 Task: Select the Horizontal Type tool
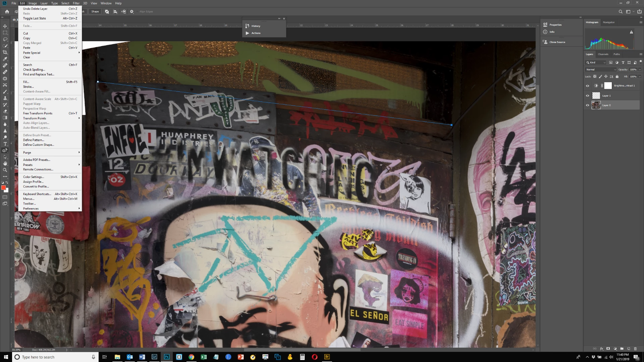(x=5, y=144)
